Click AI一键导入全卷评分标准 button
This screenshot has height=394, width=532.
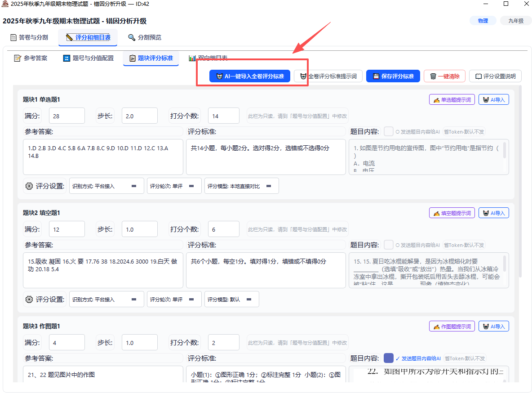tap(249, 76)
